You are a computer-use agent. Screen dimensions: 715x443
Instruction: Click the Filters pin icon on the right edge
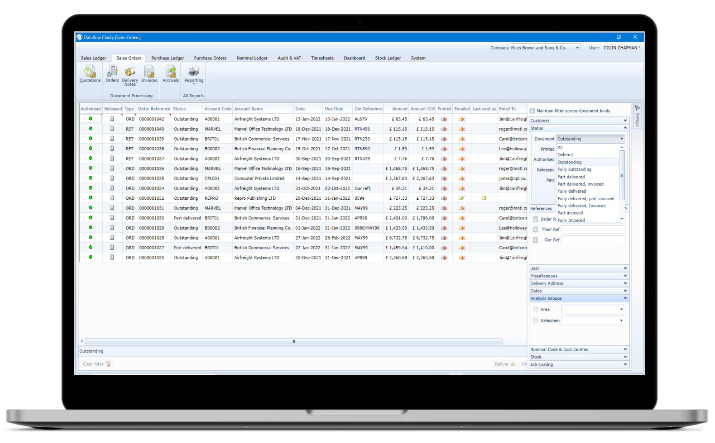(x=637, y=108)
